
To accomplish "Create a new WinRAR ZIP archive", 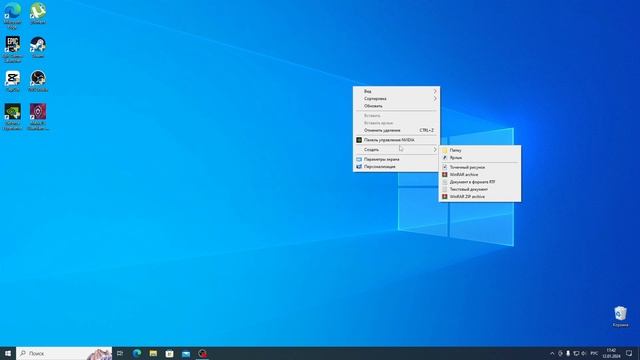I will pyautogui.click(x=480, y=197).
